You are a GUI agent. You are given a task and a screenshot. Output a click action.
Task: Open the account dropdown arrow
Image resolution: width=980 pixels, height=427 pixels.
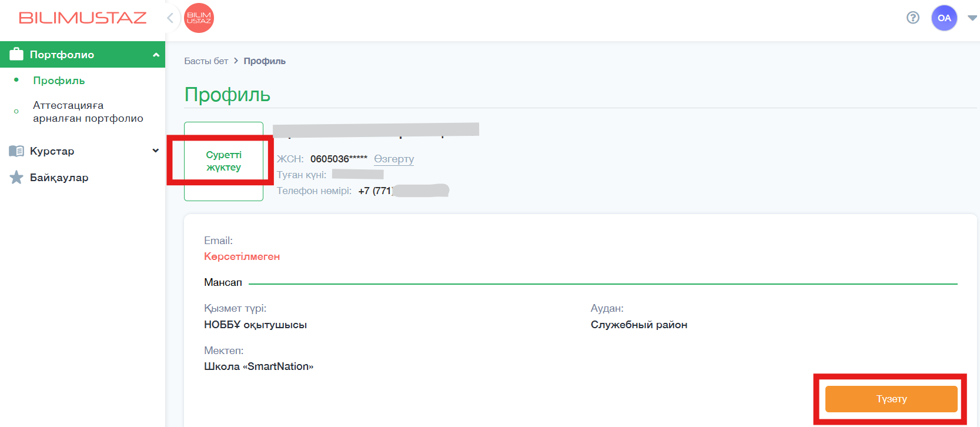pos(972,18)
